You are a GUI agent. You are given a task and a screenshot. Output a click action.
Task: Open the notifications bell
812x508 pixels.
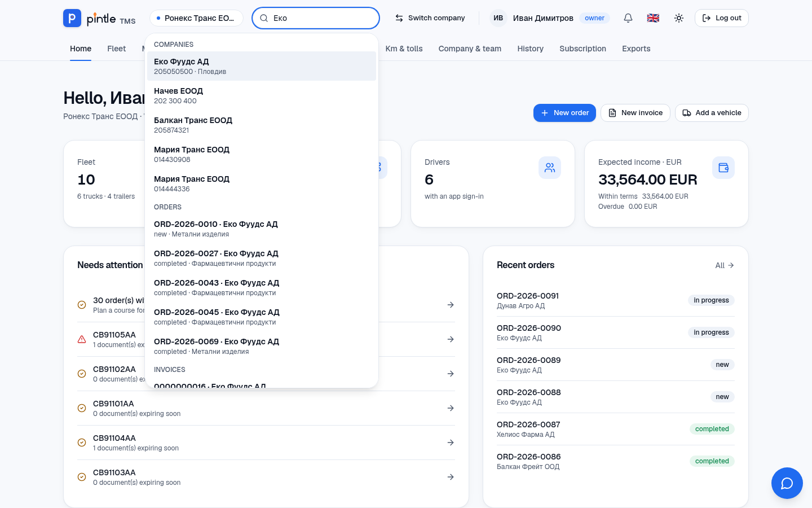pyautogui.click(x=628, y=18)
